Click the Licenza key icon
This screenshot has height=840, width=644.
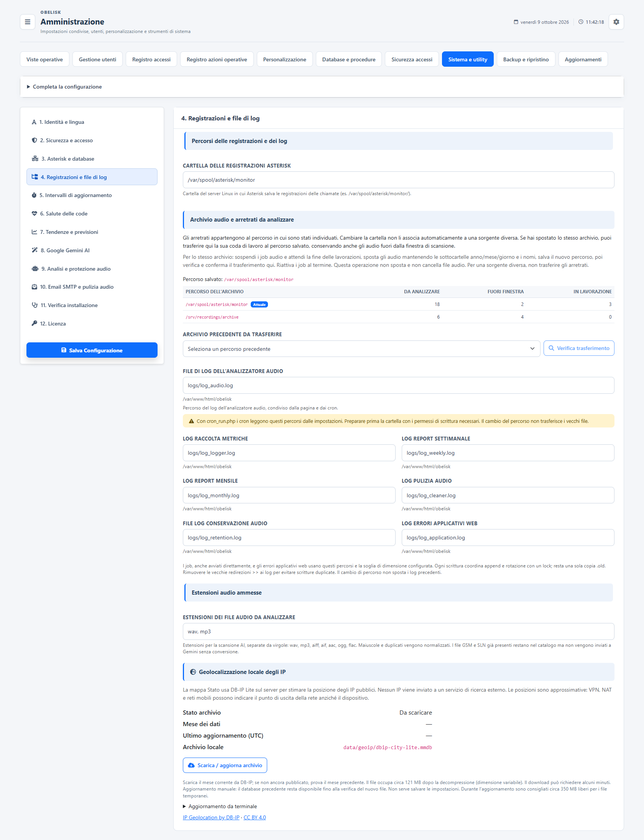click(34, 324)
